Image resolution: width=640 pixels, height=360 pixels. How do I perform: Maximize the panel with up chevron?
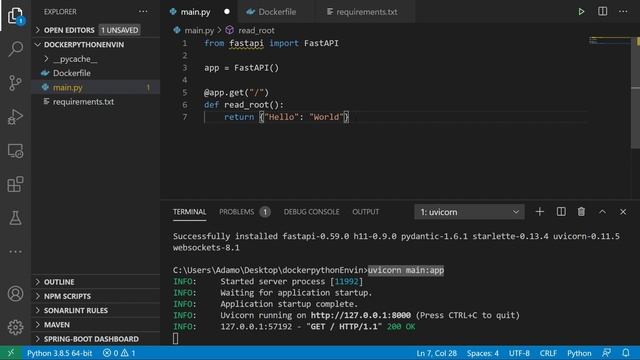coord(602,211)
